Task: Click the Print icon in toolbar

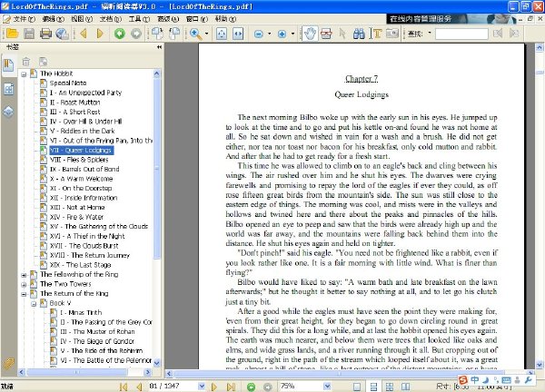Action: click(45, 34)
